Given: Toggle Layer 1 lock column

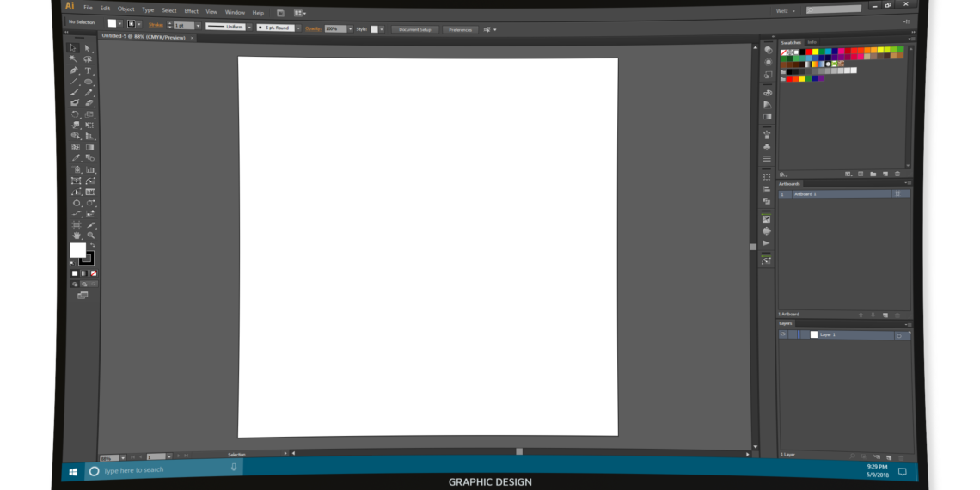Looking at the screenshot, I should tap(793, 334).
